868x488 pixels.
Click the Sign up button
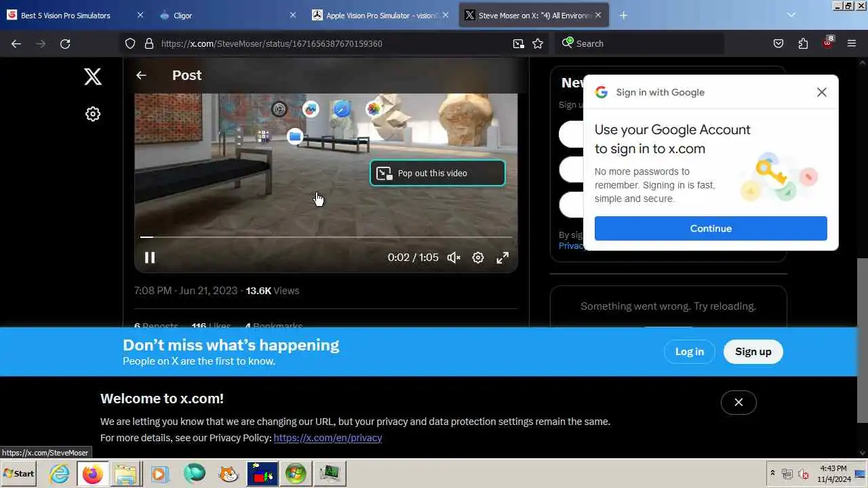click(x=753, y=352)
